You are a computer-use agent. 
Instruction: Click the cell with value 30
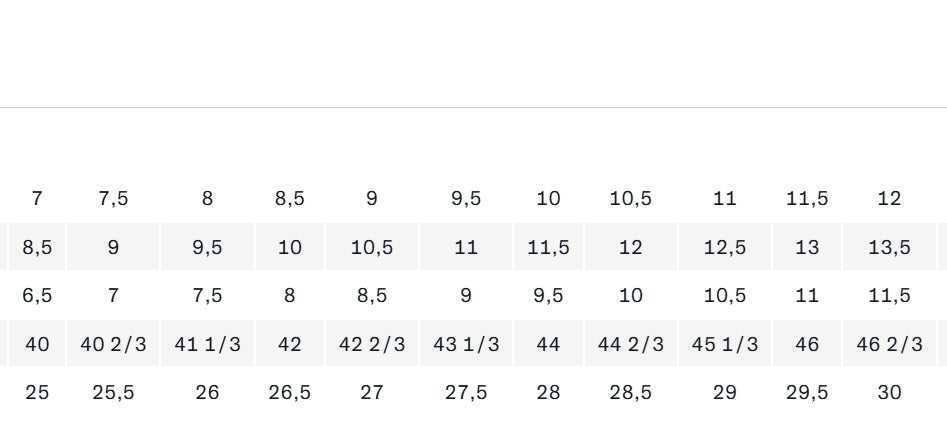pyautogui.click(x=889, y=393)
